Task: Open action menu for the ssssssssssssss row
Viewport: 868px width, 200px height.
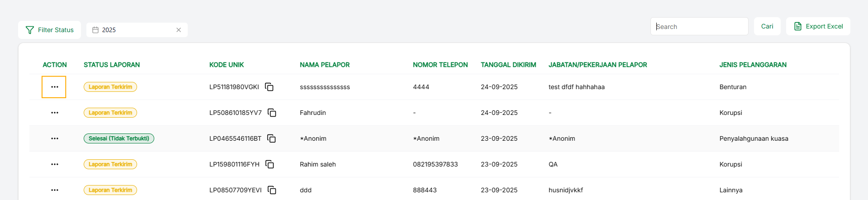Action: (x=54, y=87)
